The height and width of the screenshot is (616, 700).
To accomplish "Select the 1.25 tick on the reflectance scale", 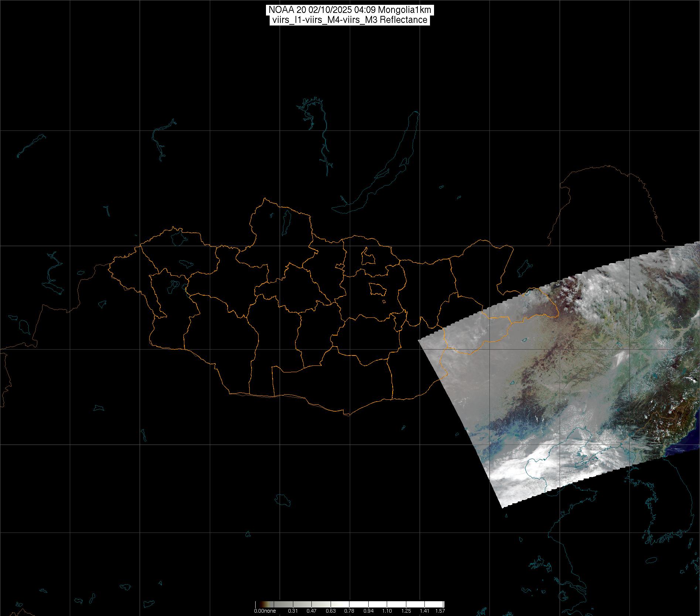I will [406, 611].
